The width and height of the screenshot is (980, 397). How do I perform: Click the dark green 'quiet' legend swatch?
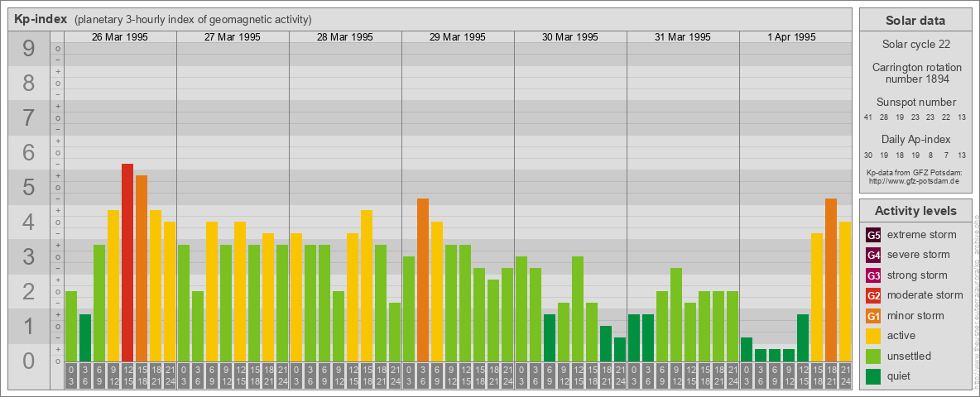pyautogui.click(x=873, y=376)
